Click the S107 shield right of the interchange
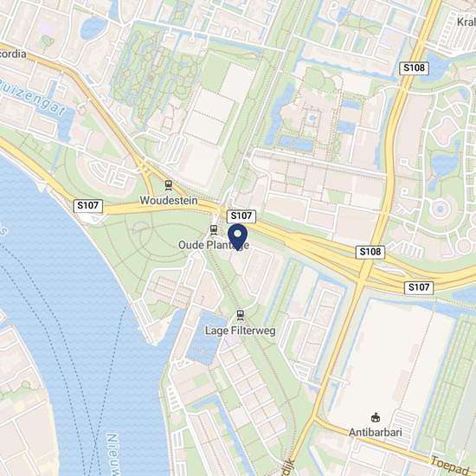 (x=419, y=287)
